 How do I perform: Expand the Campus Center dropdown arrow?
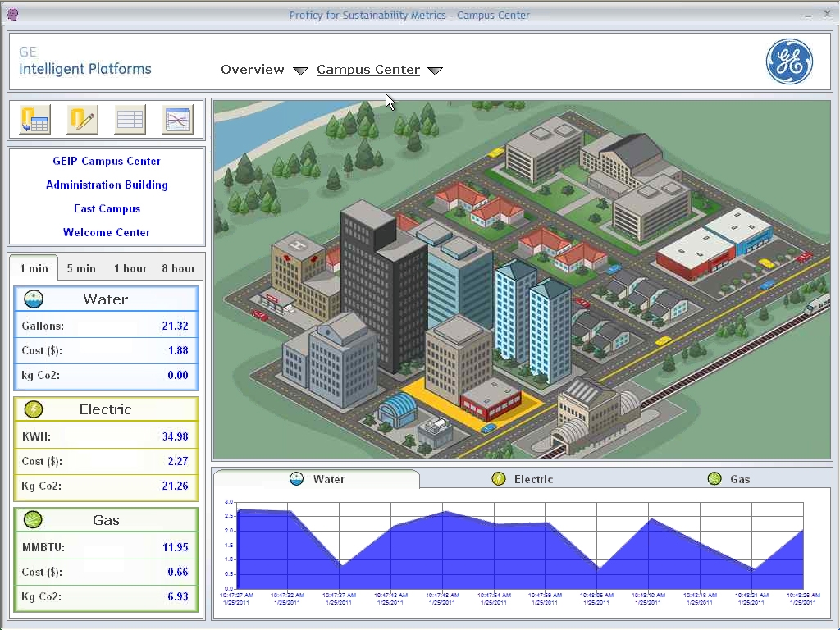tap(435, 71)
